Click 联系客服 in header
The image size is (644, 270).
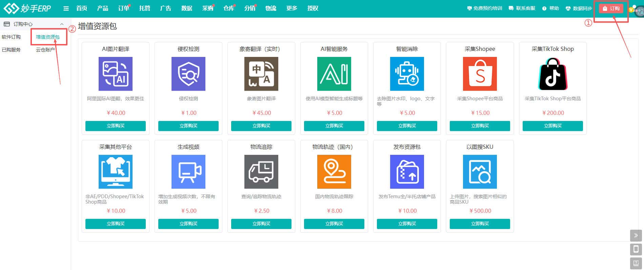tap(522, 8)
